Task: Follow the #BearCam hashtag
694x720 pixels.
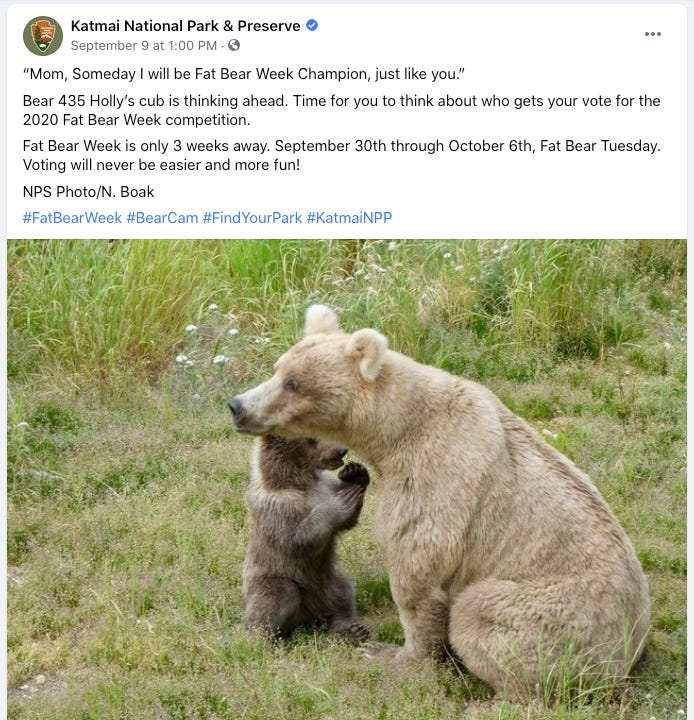Action: coord(162,218)
